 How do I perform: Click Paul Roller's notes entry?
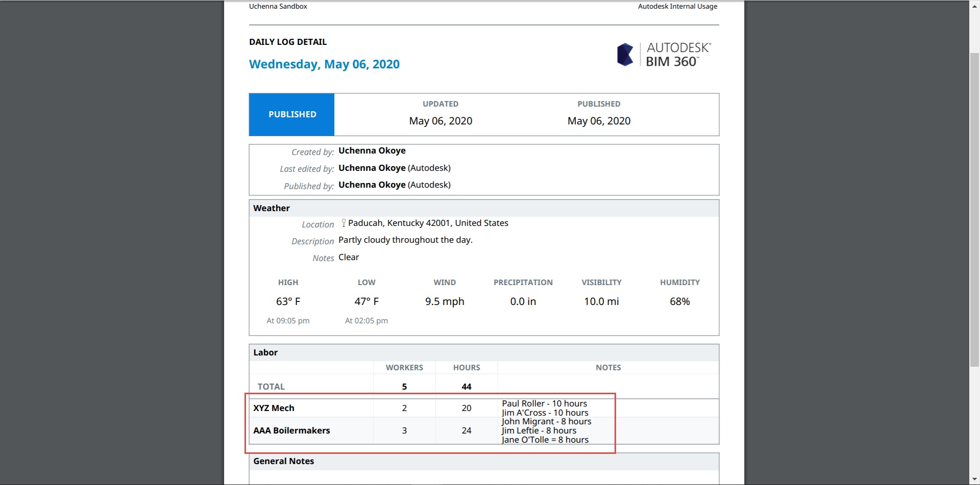[x=544, y=403]
